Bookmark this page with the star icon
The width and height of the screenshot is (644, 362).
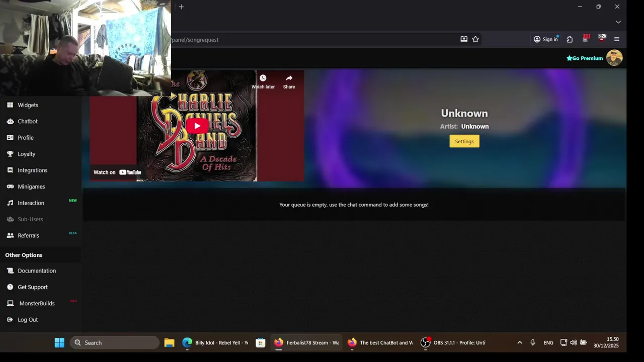475,39
